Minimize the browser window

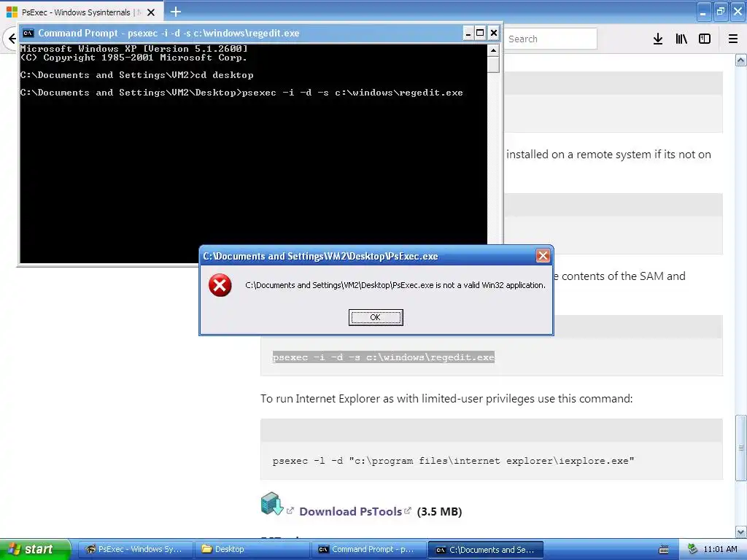pos(704,12)
